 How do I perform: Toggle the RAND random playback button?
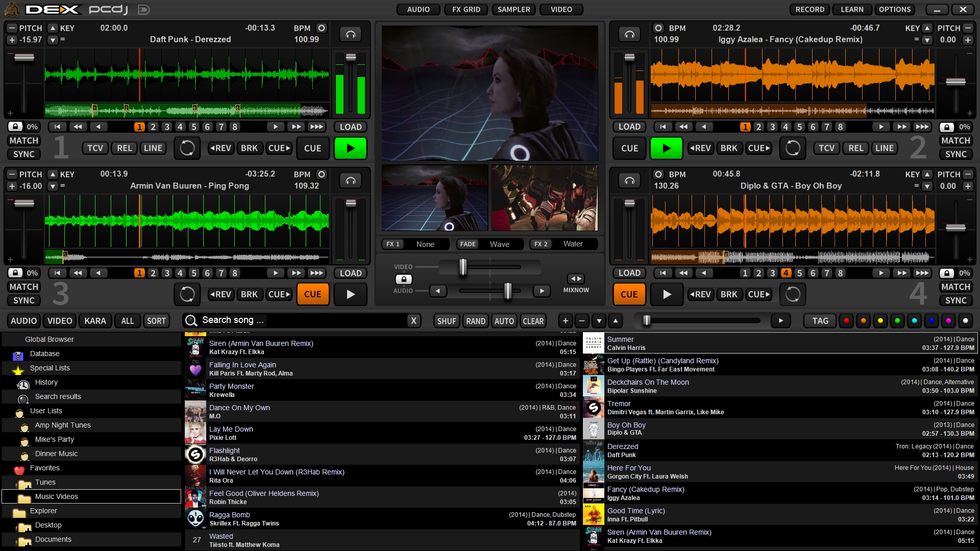(475, 320)
